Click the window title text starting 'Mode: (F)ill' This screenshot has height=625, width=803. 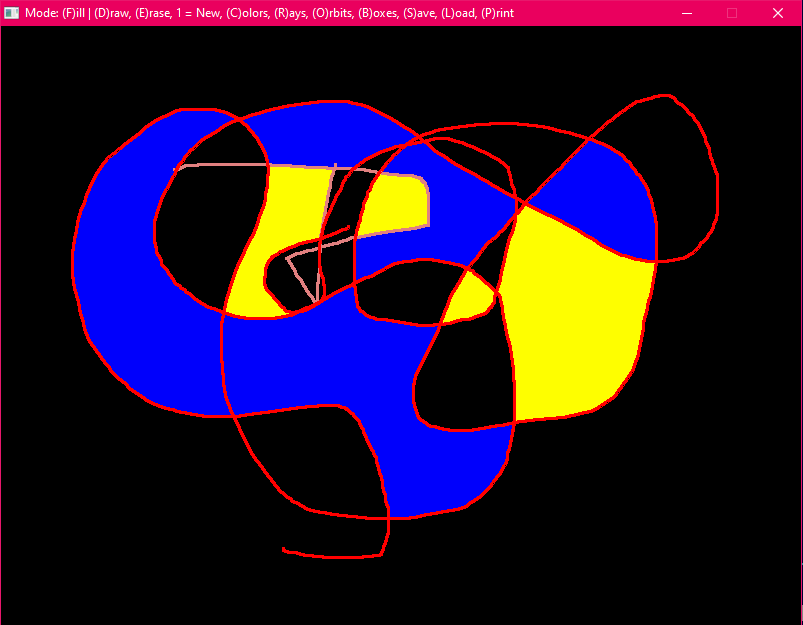[269, 13]
